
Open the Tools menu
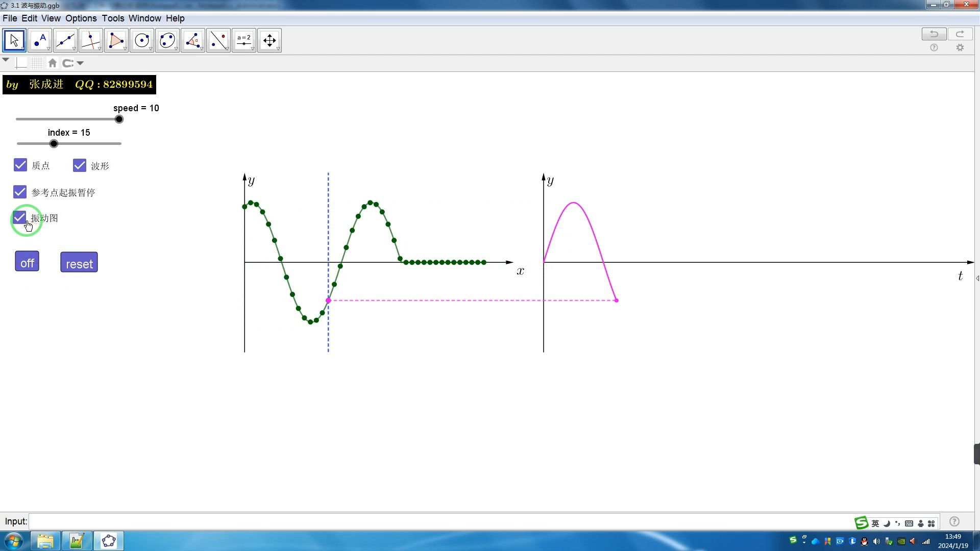[112, 18]
